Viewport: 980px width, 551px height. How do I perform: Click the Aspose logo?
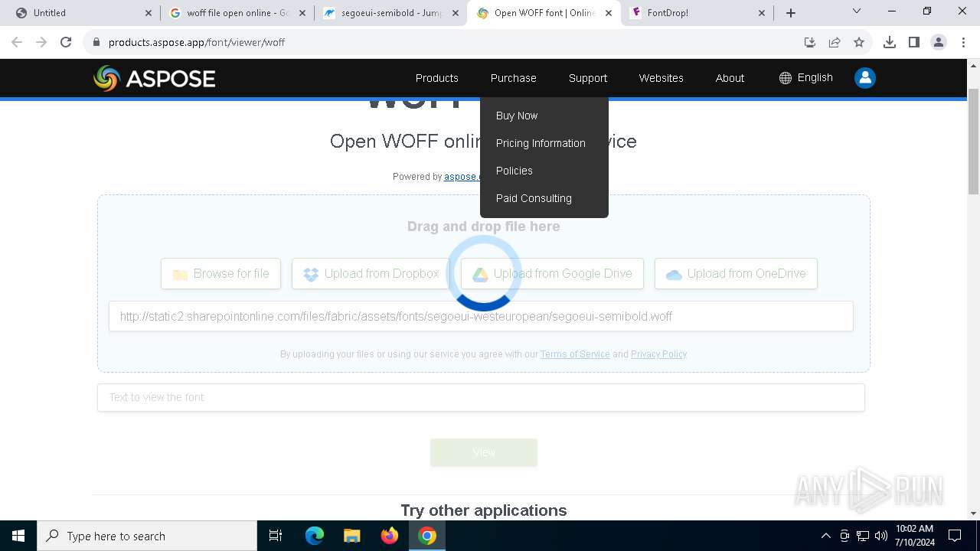tap(155, 78)
